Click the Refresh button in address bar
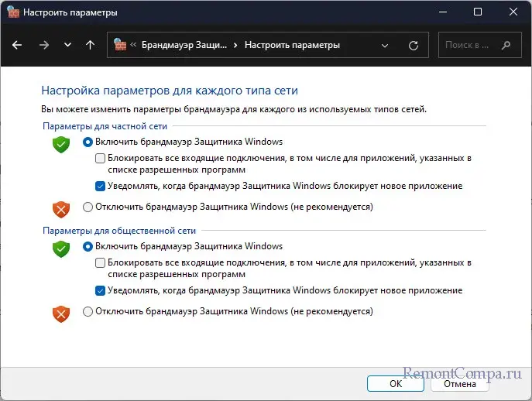Image resolution: width=532 pixels, height=401 pixels. pyautogui.click(x=414, y=45)
